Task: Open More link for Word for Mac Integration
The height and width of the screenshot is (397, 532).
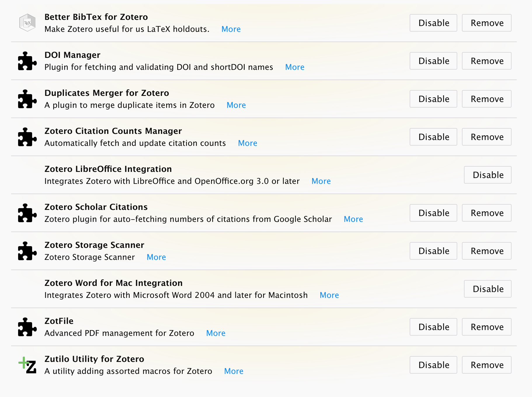Action: (329, 295)
